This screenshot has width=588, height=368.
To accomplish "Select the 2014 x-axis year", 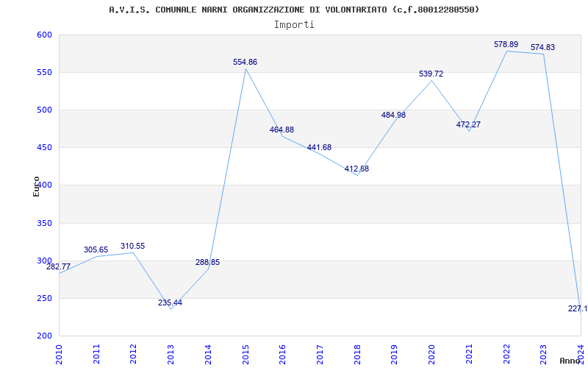I will pos(208,354).
